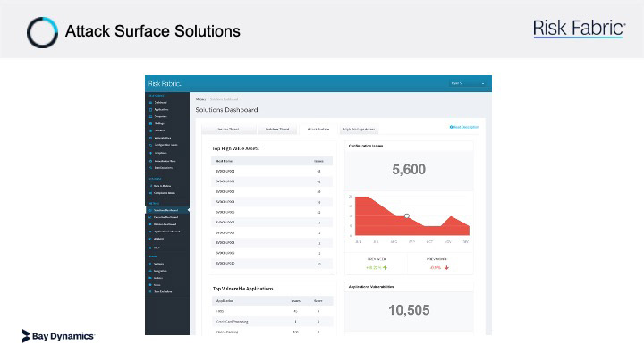The width and height of the screenshot is (644, 362).
Task: Click the Host Name column header
Action: (225, 161)
